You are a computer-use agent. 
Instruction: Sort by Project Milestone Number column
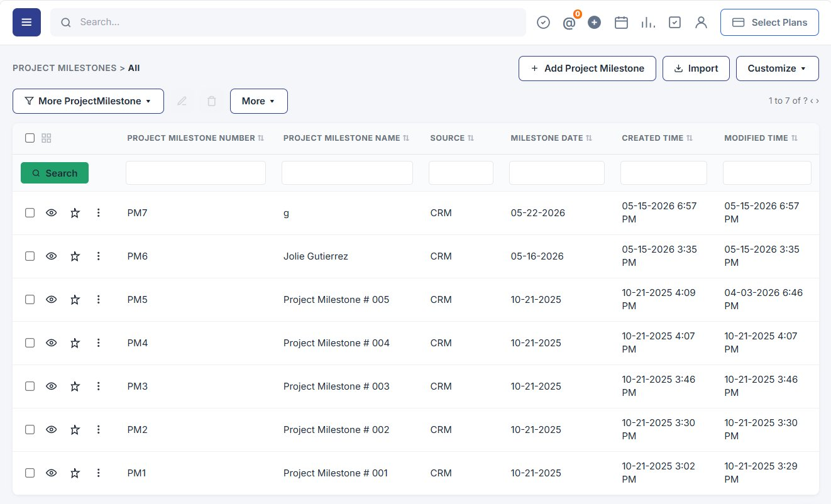(x=261, y=138)
